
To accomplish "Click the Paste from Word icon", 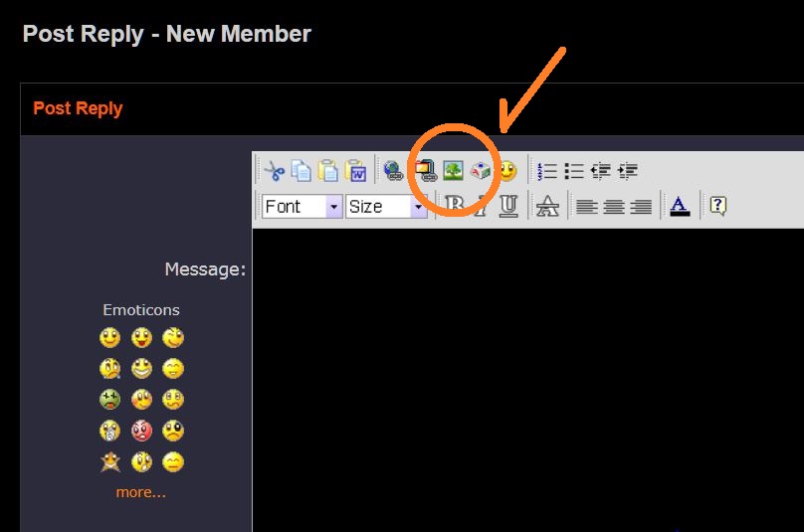I will point(355,171).
